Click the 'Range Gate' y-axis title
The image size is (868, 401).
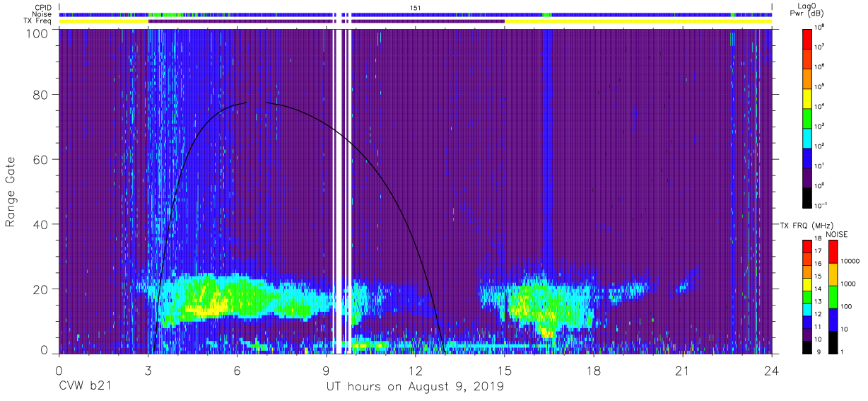11,192
